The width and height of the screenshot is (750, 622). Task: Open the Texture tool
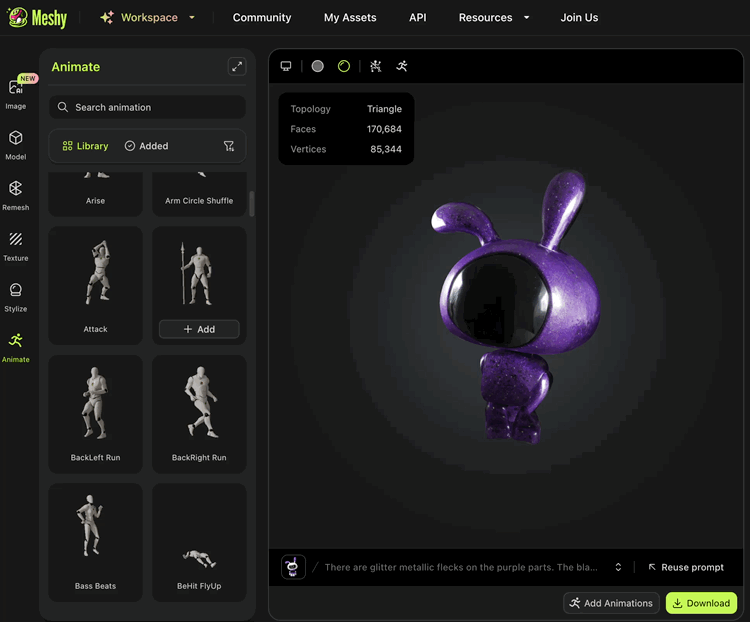point(16,246)
